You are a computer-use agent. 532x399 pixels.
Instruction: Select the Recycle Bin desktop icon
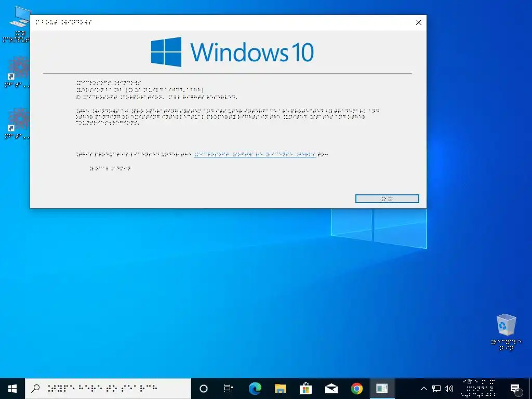click(x=506, y=331)
